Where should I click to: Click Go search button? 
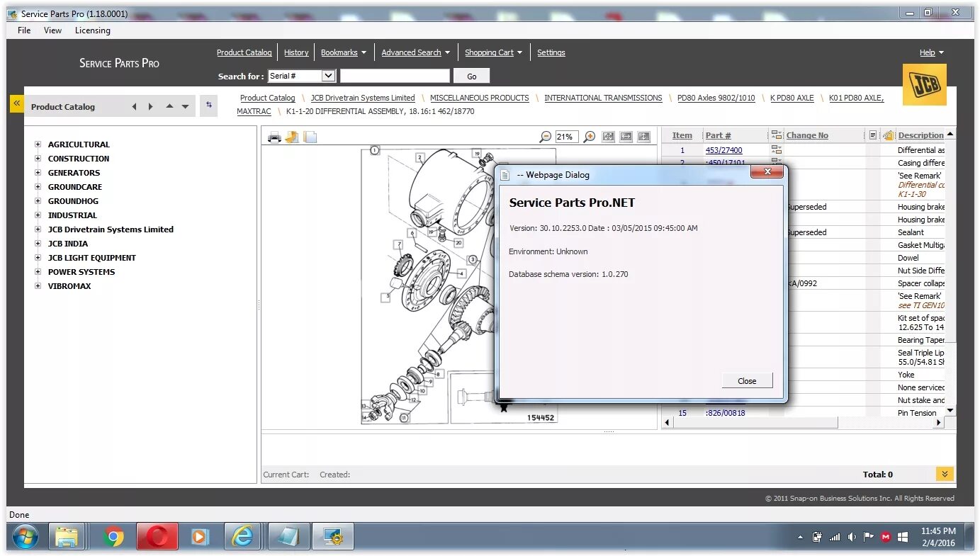coord(472,76)
